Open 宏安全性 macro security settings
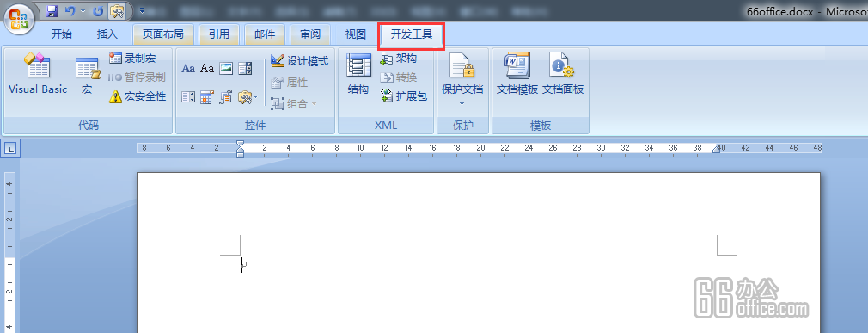868x333 pixels. pos(138,97)
